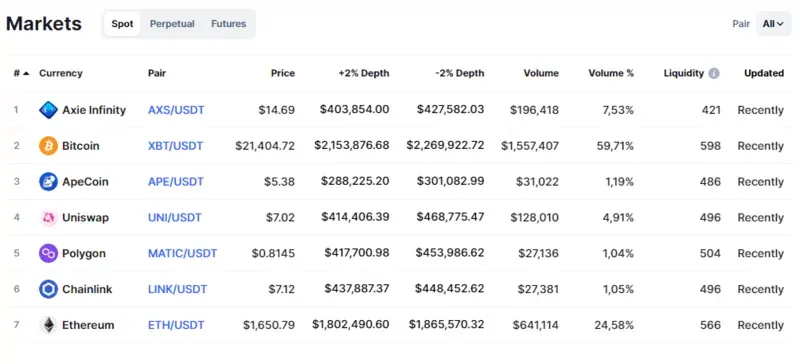This screenshot has width=800, height=364.
Task: Click ApeCoin price $5.38
Action: (x=280, y=182)
